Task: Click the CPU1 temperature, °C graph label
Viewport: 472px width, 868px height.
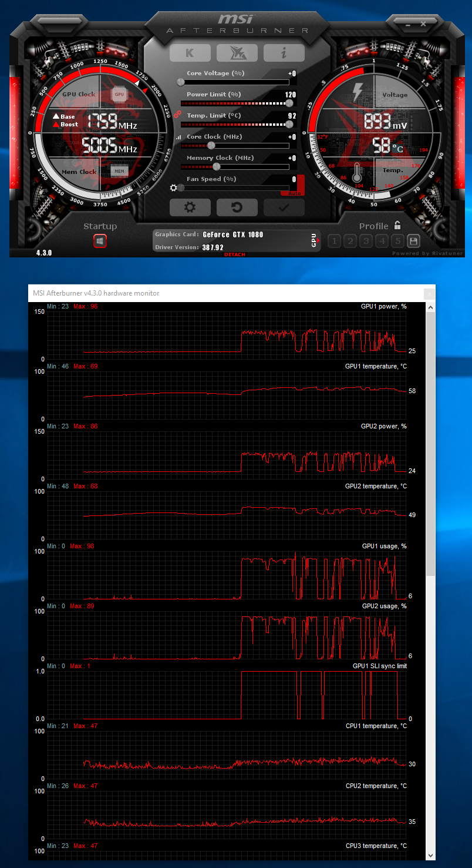Action: (x=376, y=726)
